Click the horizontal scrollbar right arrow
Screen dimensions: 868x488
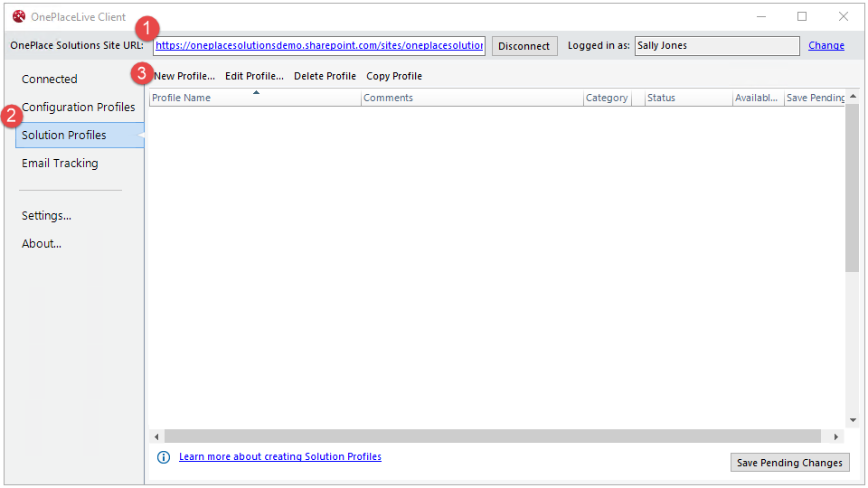838,436
